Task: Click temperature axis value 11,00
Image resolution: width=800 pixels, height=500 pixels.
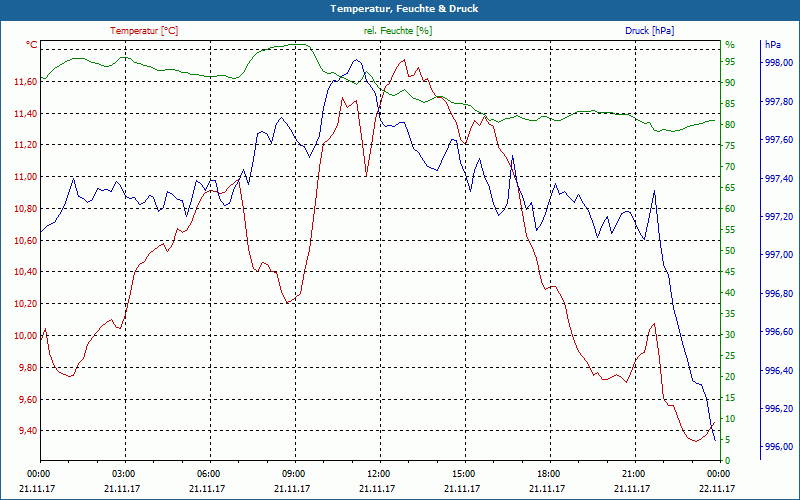Action: tap(26, 177)
